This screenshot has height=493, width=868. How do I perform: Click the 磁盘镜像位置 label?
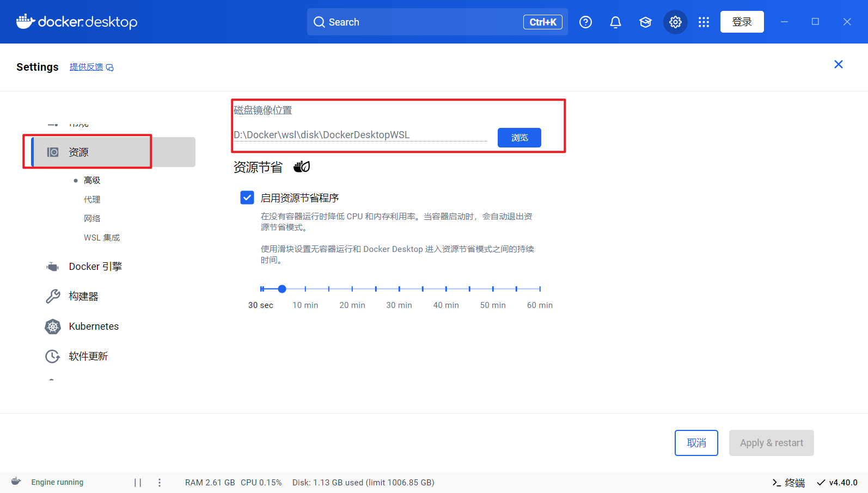click(263, 110)
